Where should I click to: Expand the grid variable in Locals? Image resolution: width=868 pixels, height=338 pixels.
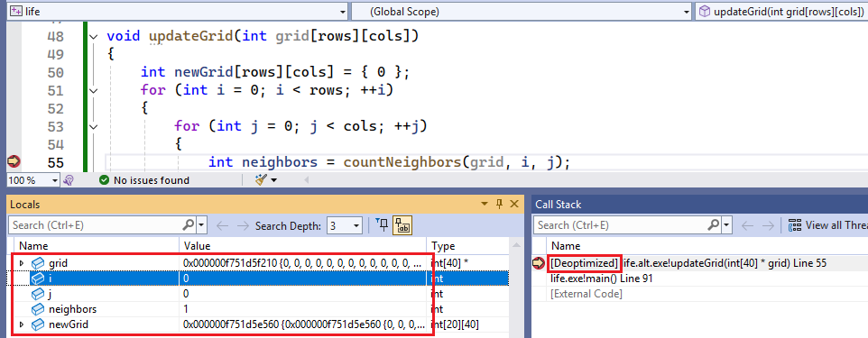[22, 263]
